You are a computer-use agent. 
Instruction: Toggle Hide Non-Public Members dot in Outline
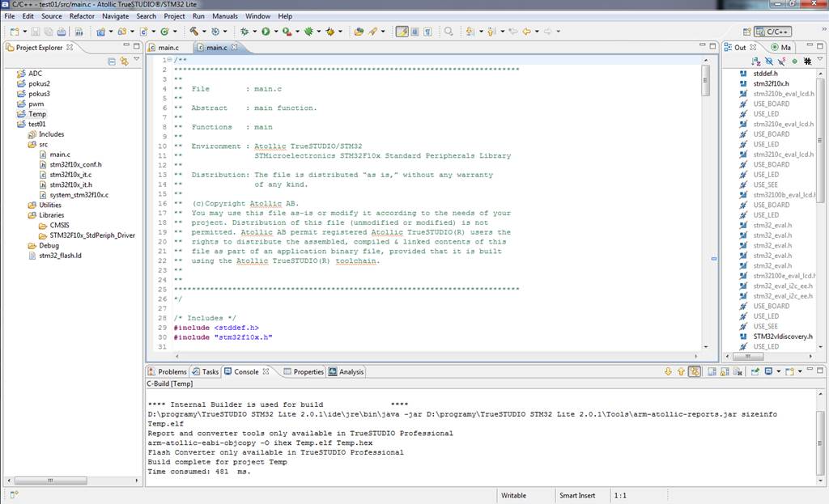coord(794,61)
